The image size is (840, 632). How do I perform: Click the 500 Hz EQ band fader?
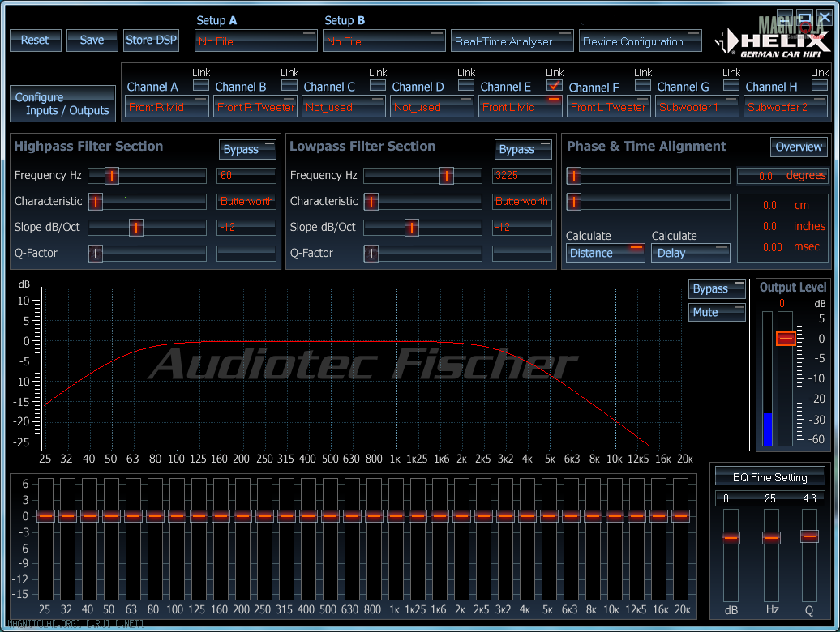[x=330, y=516]
